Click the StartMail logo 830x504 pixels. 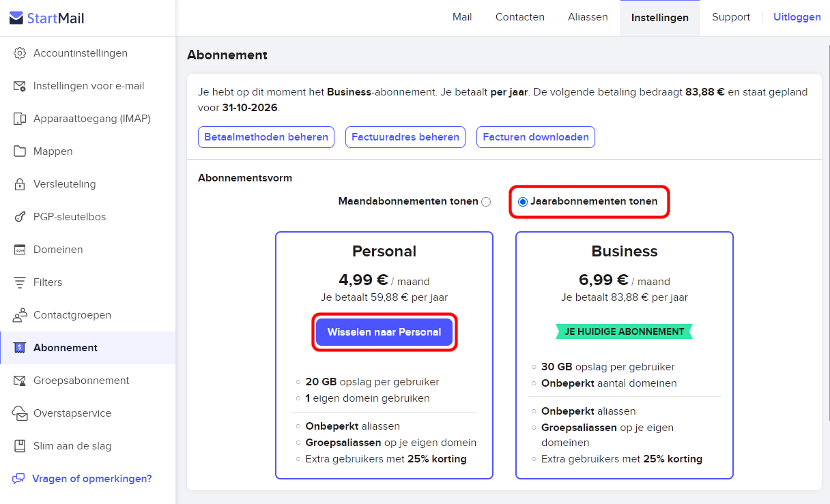coord(47,18)
